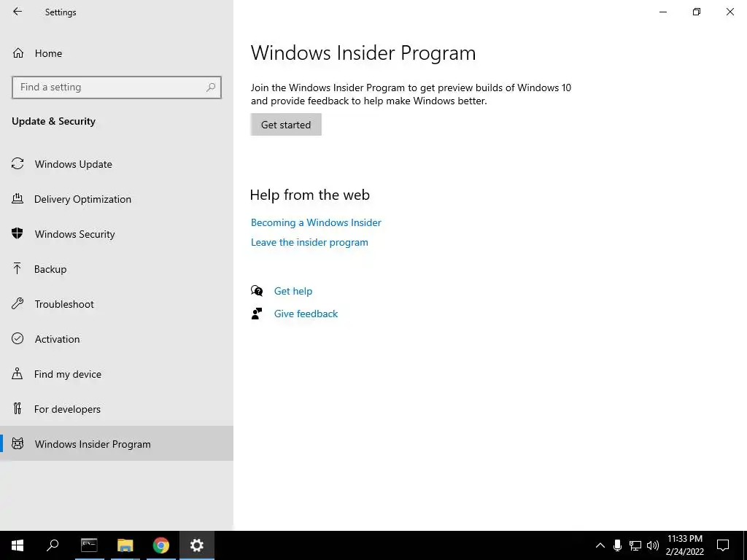
Task: Go to Windows Update section
Action: point(117,164)
